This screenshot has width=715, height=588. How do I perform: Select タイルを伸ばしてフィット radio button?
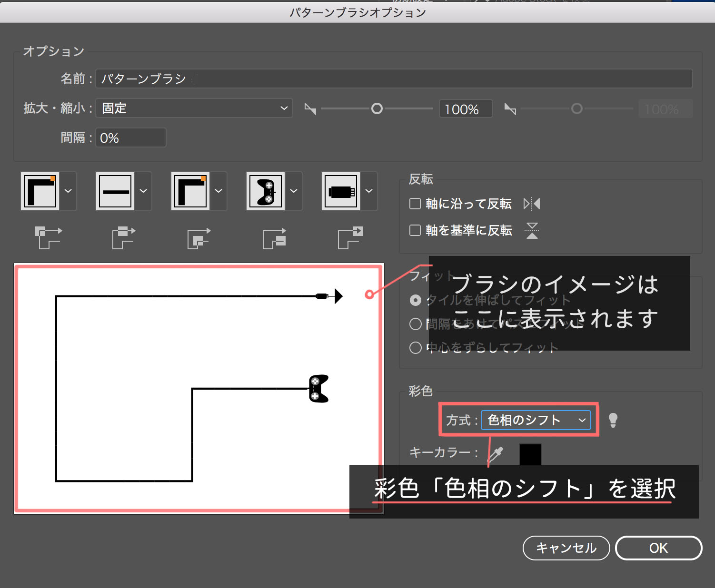(416, 300)
